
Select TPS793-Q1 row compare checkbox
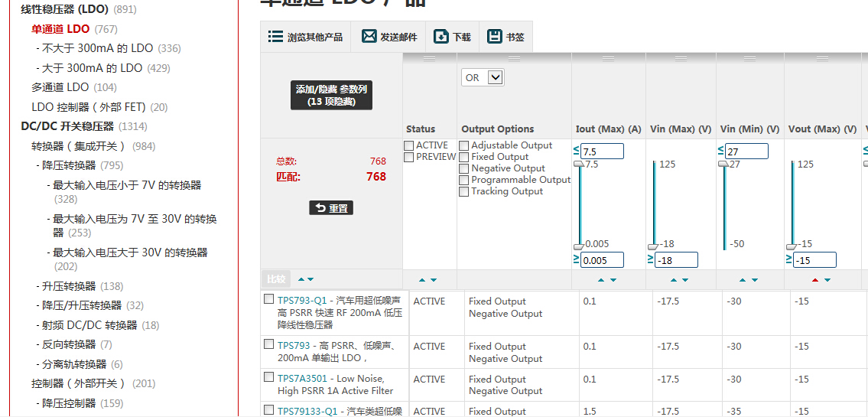[x=268, y=299]
